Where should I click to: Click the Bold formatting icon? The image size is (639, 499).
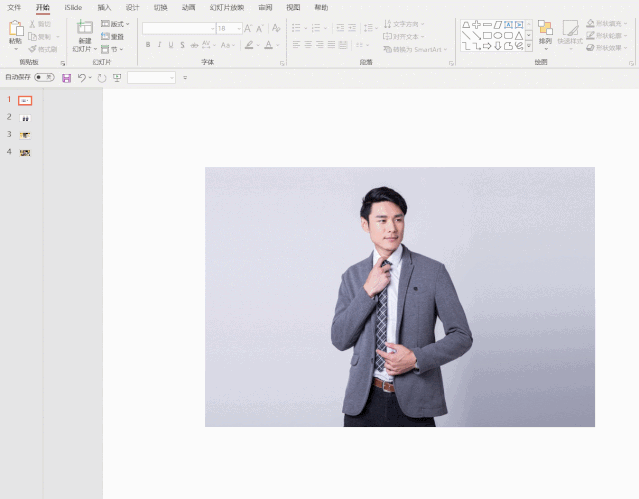pyautogui.click(x=148, y=45)
